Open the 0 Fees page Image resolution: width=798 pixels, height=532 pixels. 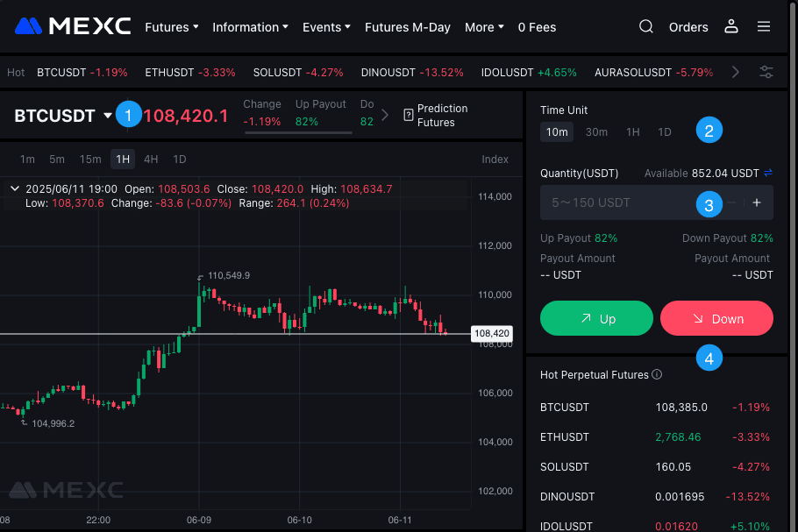point(537,27)
